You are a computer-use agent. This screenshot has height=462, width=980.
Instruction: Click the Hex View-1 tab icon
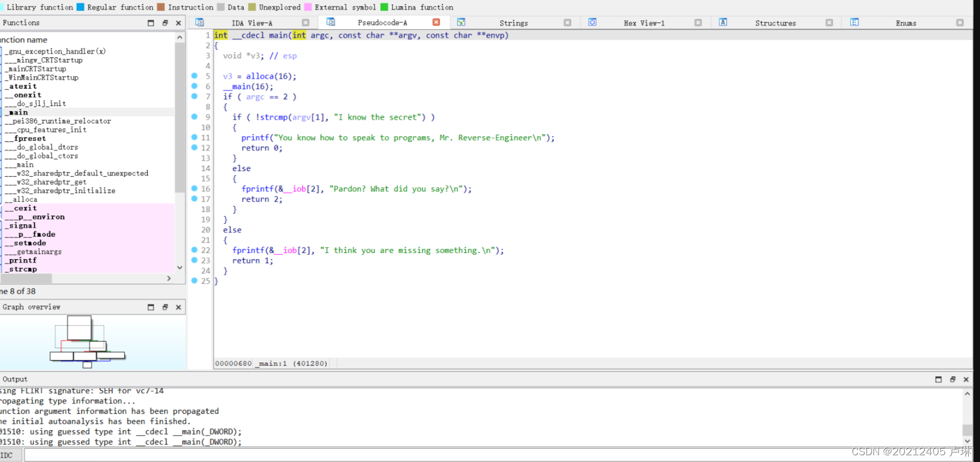pos(592,22)
